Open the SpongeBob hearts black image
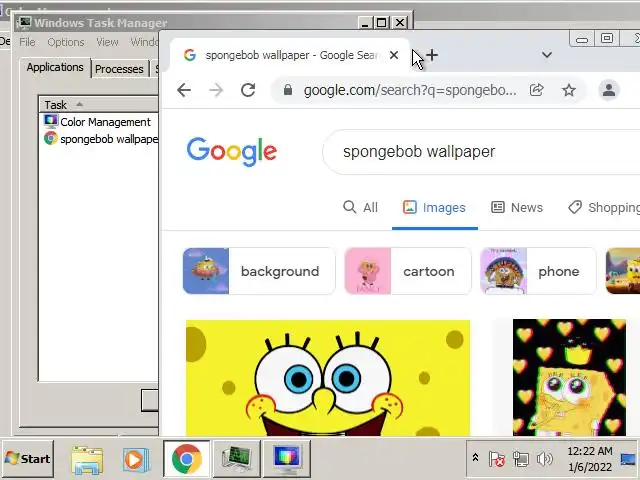The image size is (640, 480). click(569, 378)
